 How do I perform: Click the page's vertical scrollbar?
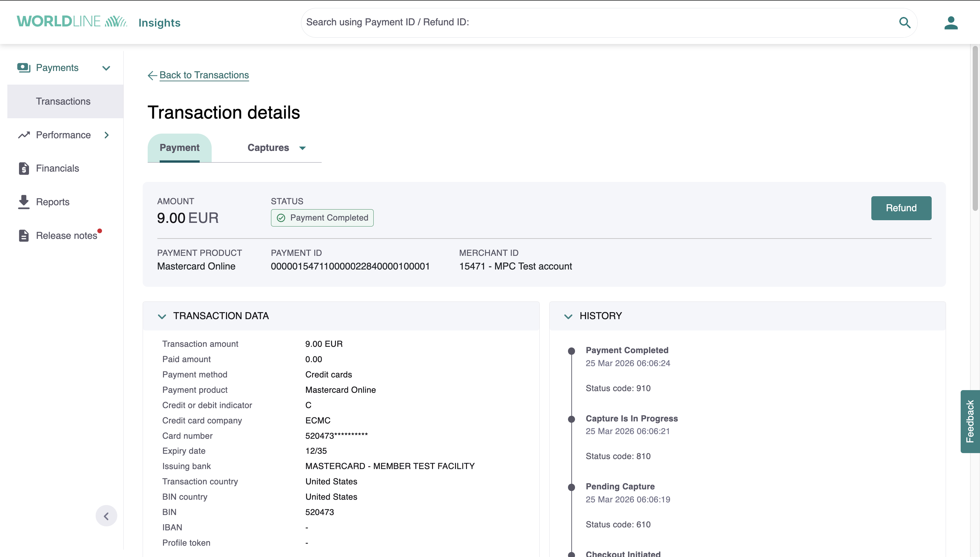(x=975, y=128)
